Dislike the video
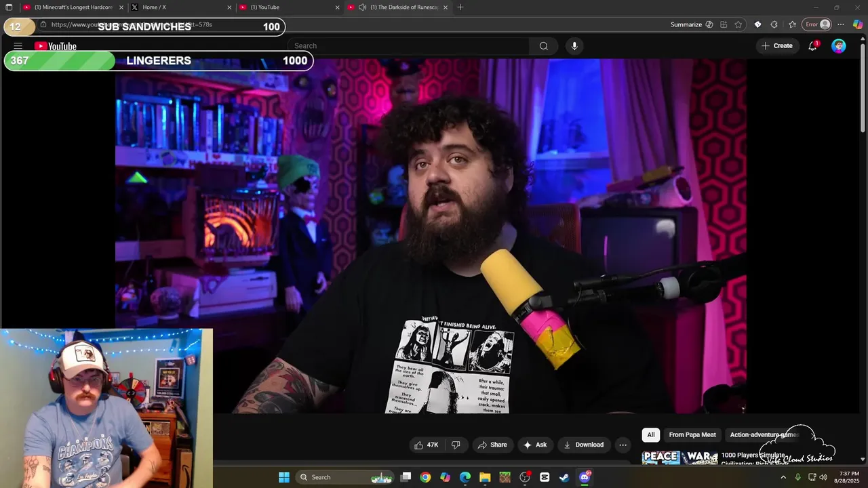The image size is (868, 488). (x=456, y=445)
